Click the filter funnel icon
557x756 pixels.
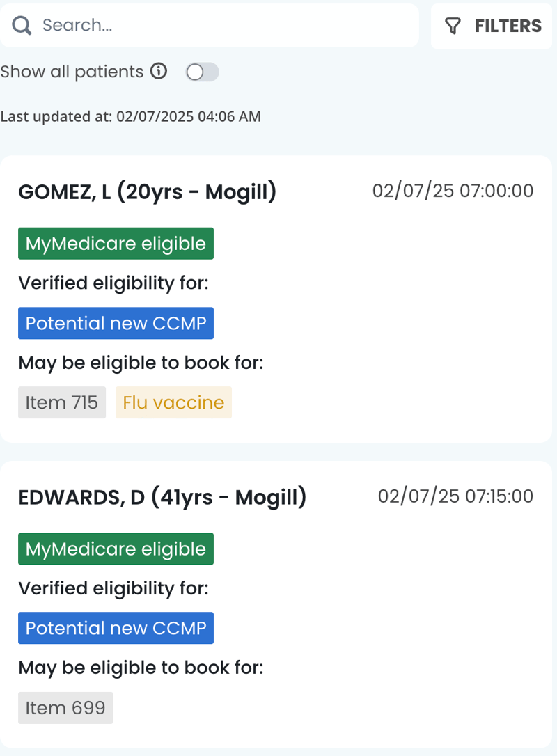click(453, 26)
